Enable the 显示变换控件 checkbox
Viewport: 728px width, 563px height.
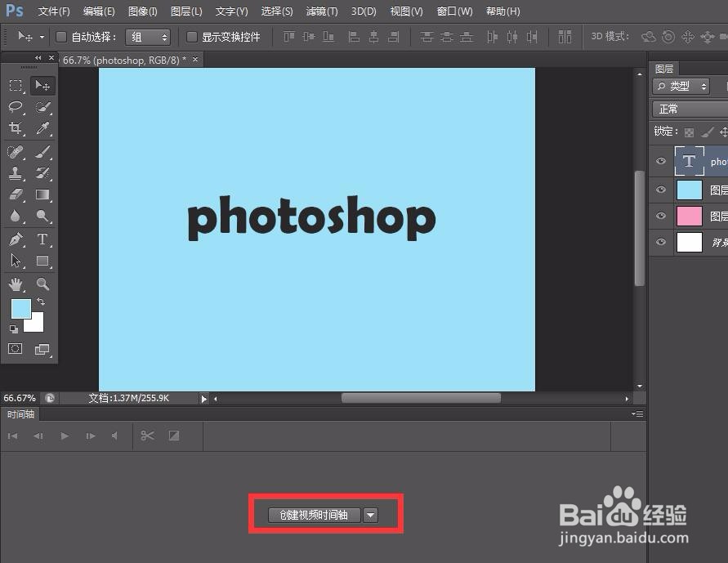(x=191, y=37)
